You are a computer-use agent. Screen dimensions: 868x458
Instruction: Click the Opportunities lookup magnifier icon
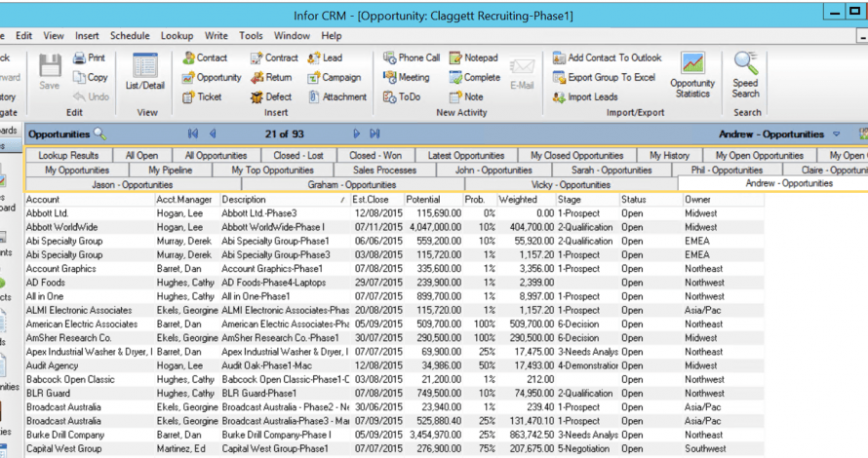point(100,134)
